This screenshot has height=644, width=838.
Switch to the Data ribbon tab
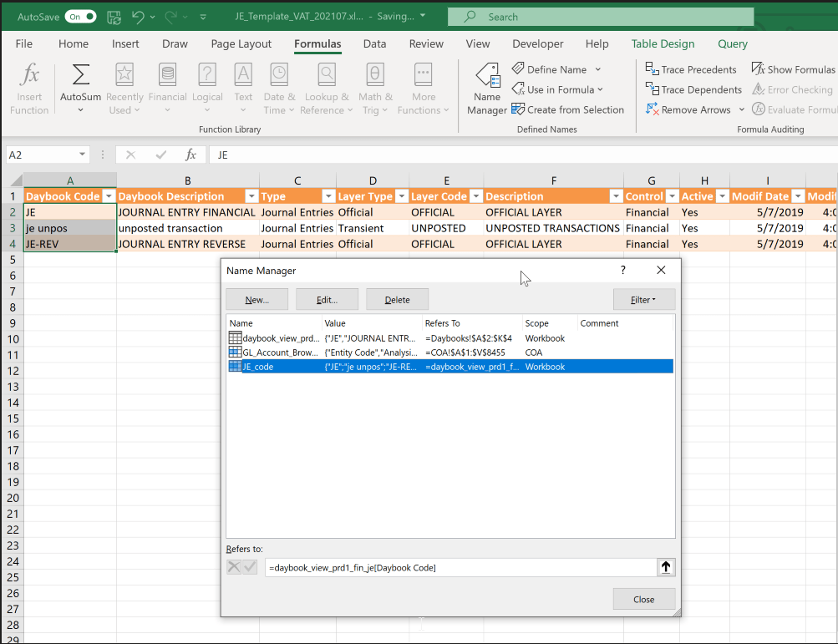click(374, 43)
